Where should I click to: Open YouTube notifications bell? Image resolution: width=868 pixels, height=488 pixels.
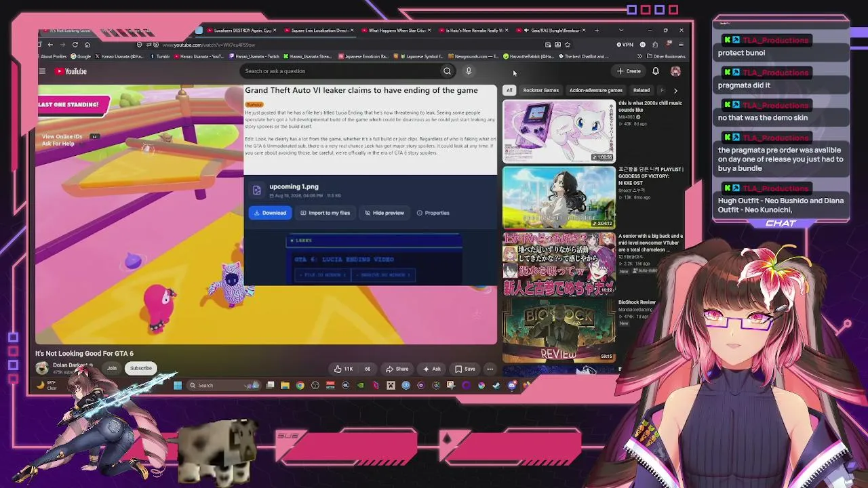[x=656, y=71]
